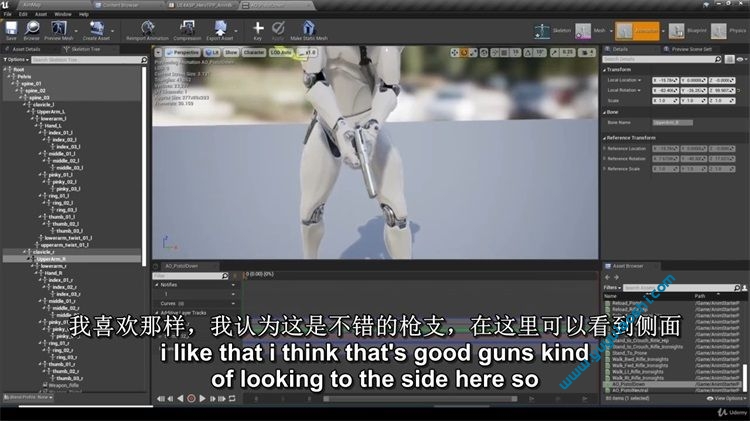Open the Lit view mode dropdown

point(212,52)
